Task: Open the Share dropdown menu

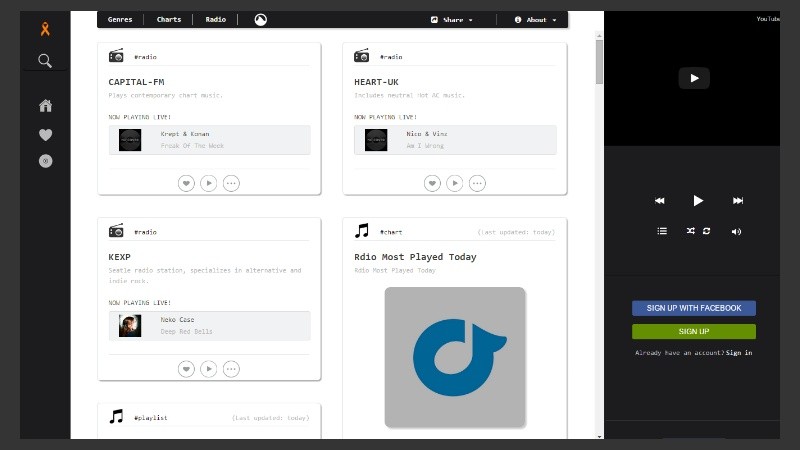Action: (x=452, y=19)
